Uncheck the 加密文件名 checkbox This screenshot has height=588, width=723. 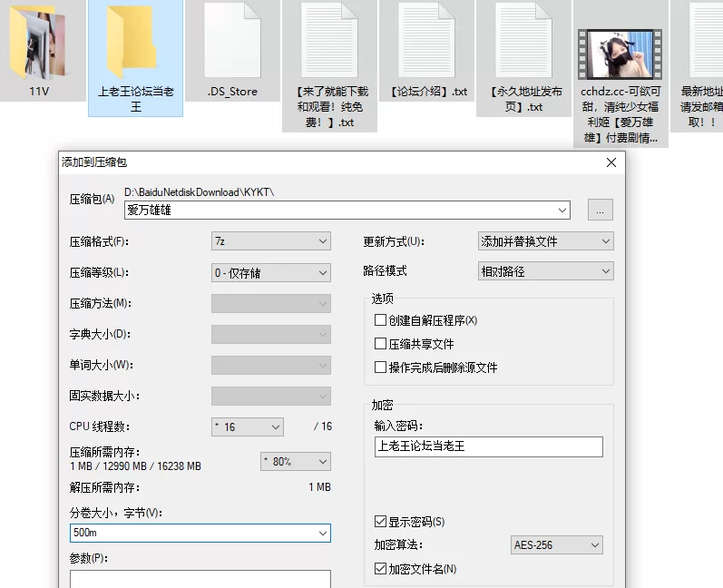point(380,569)
